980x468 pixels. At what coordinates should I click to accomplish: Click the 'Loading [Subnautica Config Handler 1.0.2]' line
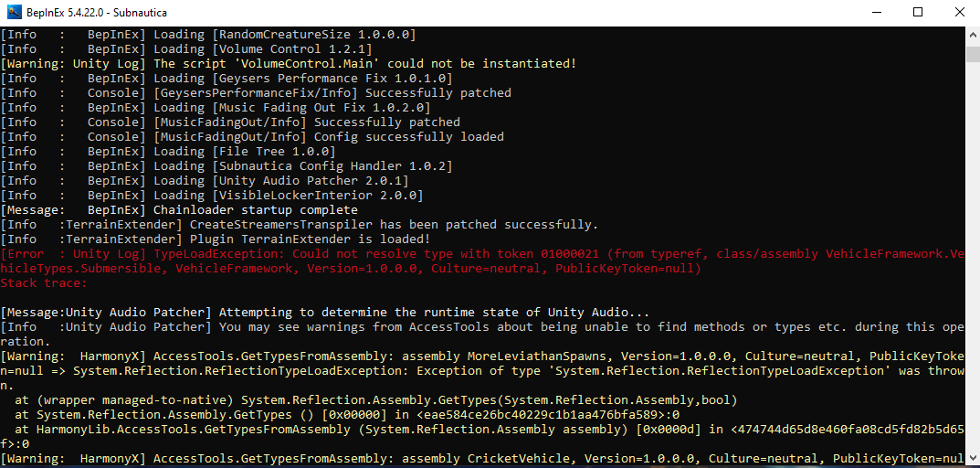click(227, 165)
